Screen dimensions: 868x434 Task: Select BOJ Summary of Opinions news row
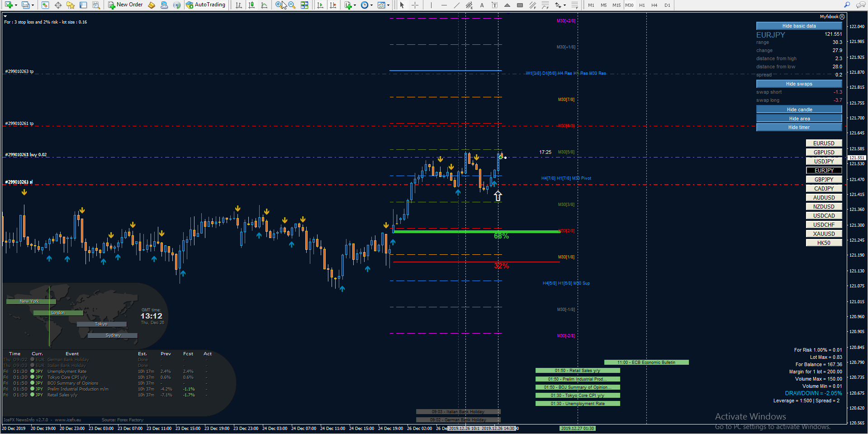[105, 383]
